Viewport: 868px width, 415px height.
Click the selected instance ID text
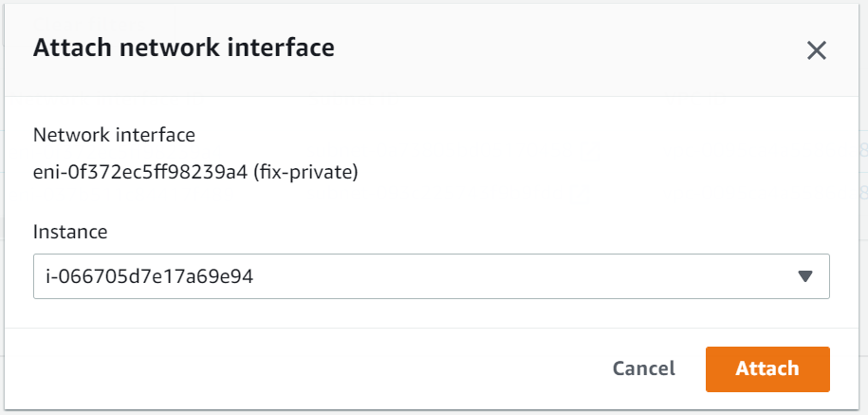149,276
